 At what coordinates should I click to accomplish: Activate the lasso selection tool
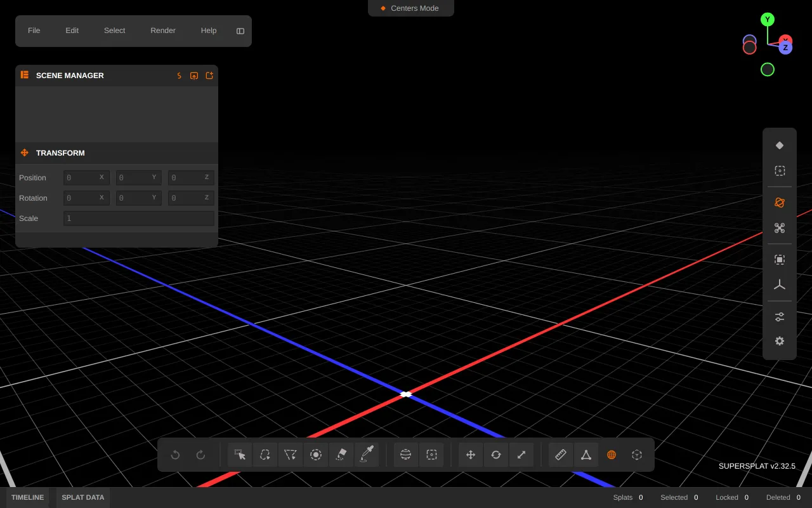pyautogui.click(x=265, y=455)
